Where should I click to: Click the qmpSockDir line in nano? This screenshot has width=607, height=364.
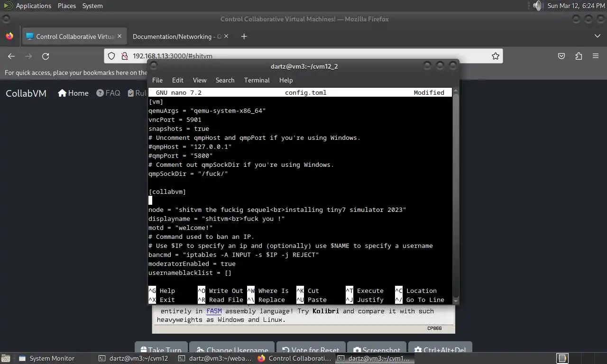coord(188,173)
